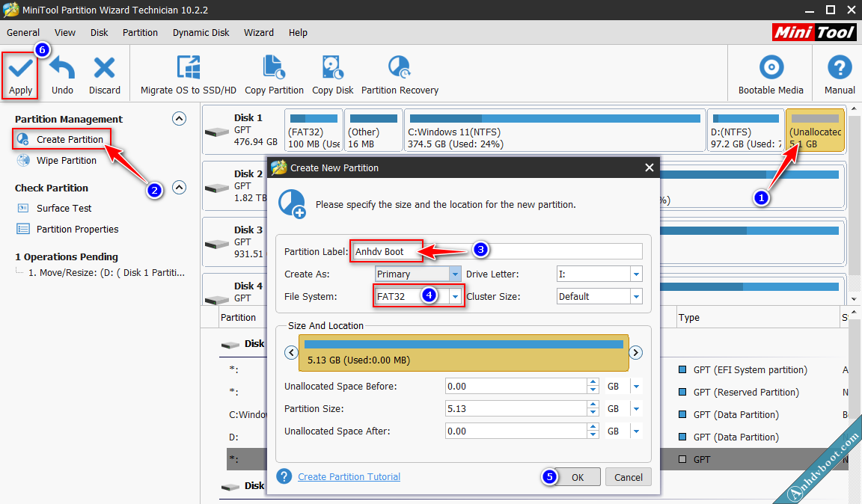This screenshot has height=504, width=862.
Task: Click the Partition Size value field
Action: pos(516,409)
